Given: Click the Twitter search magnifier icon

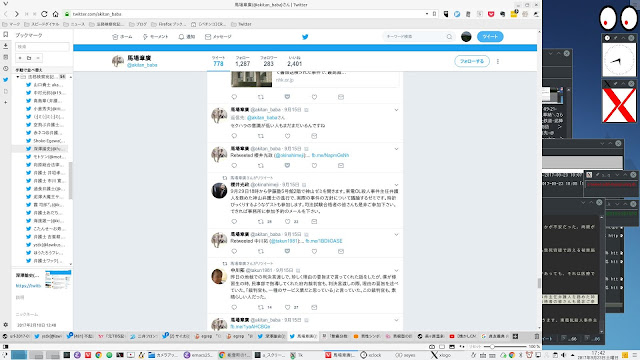Looking at the screenshot, I should point(449,37).
